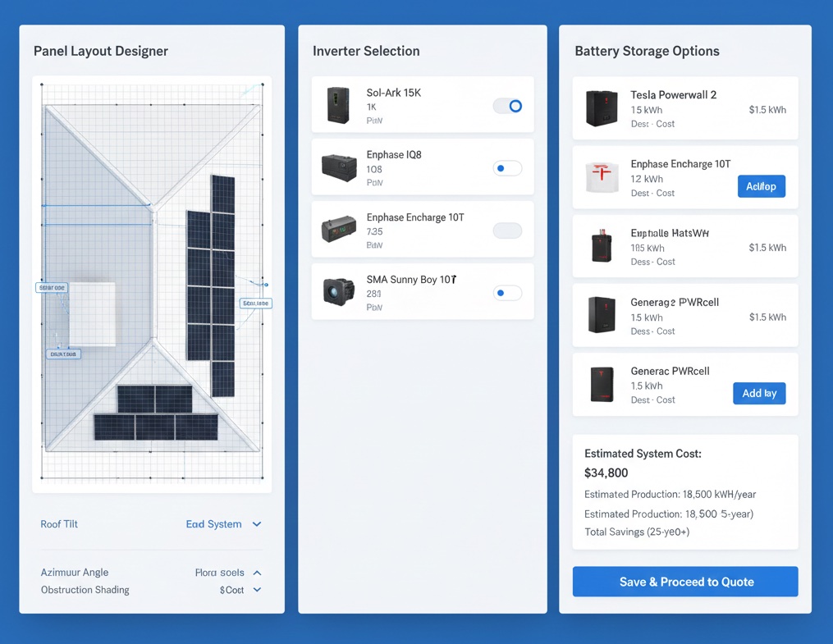The width and height of the screenshot is (833, 644).
Task: Turn on the Enphase Encharge 10T inverter toggle
Action: (507, 231)
